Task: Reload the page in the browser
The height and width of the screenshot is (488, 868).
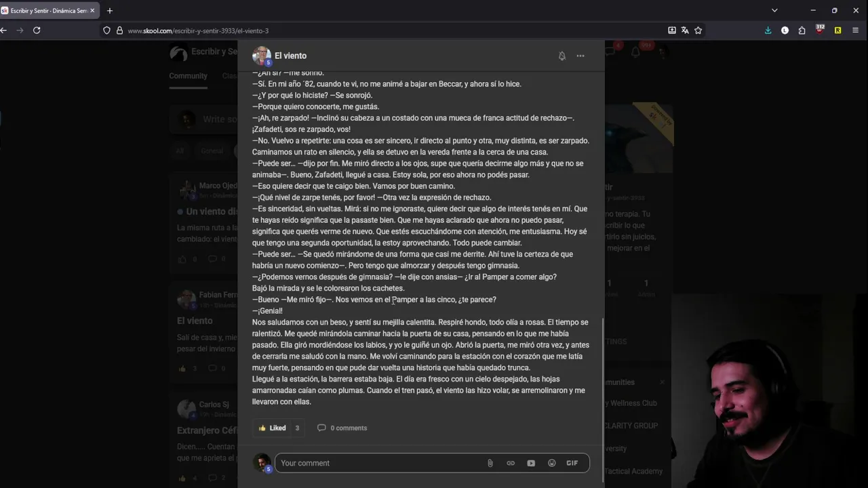Action: pyautogui.click(x=37, y=30)
